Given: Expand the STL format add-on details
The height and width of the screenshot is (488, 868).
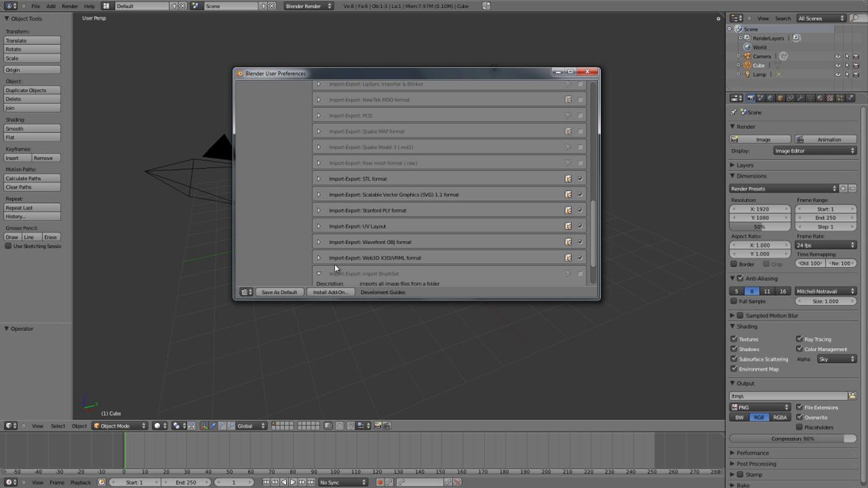Looking at the screenshot, I should [319, 179].
